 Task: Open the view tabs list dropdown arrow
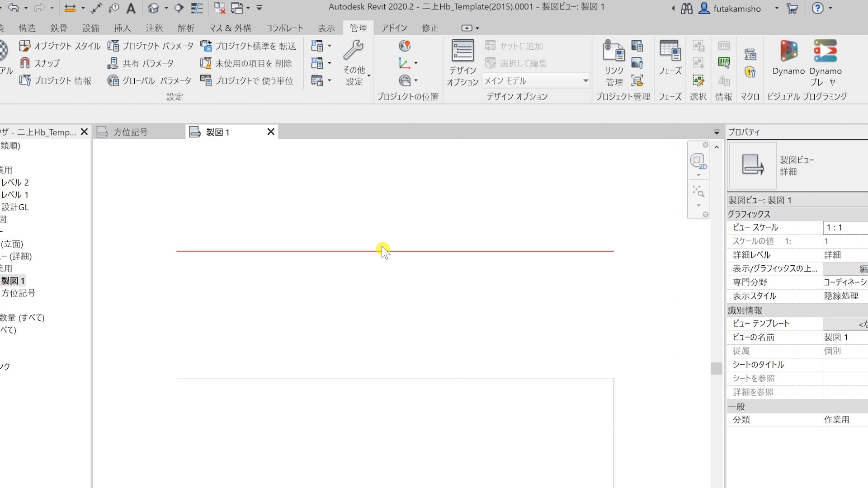tap(717, 132)
